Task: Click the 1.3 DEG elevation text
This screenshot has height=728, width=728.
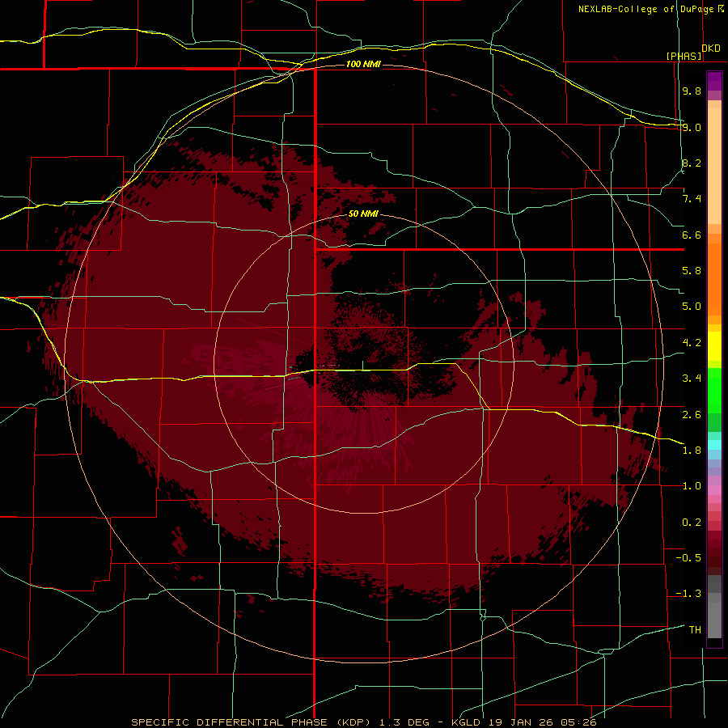Action: [405, 722]
